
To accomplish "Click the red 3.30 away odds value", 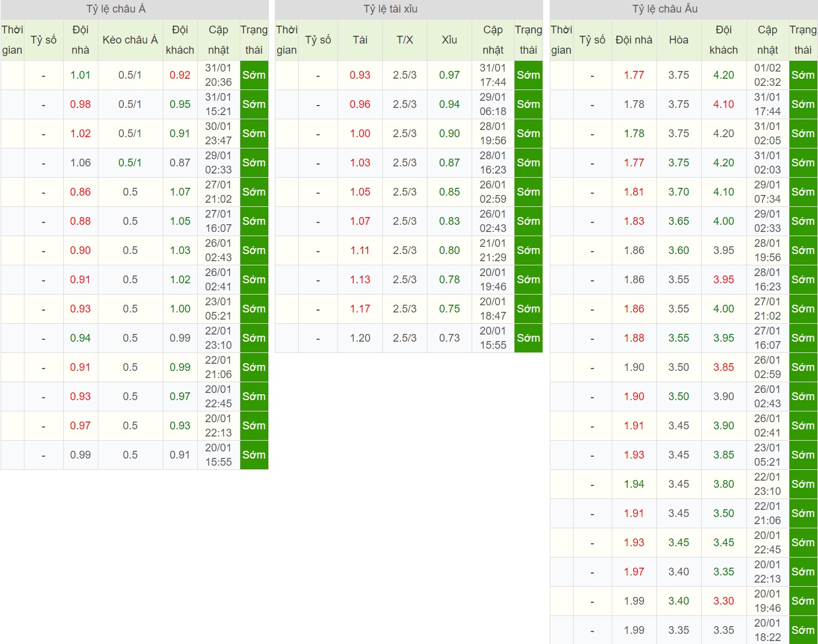I will pyautogui.click(x=724, y=601).
